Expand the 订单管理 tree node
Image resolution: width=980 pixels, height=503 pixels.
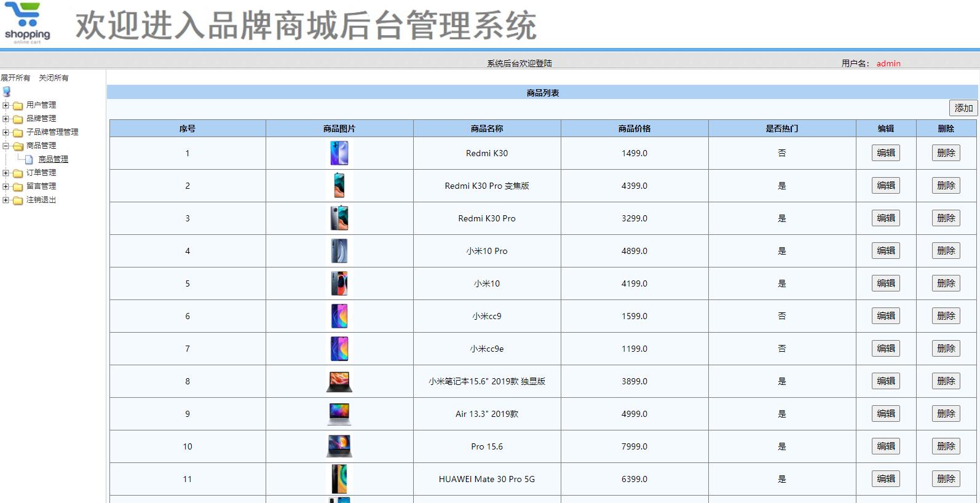6,173
